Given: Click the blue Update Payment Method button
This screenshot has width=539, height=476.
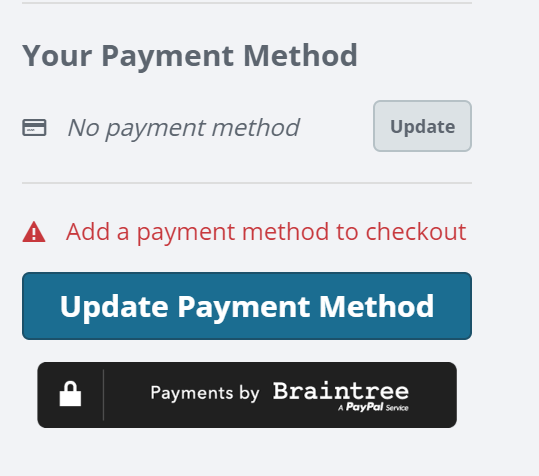Looking at the screenshot, I should [x=247, y=306].
